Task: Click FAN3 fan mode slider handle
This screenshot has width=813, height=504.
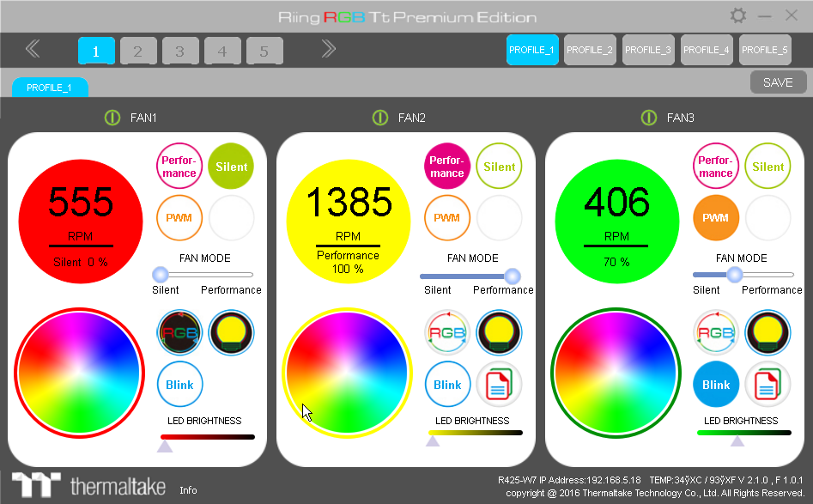Action: coord(734,275)
